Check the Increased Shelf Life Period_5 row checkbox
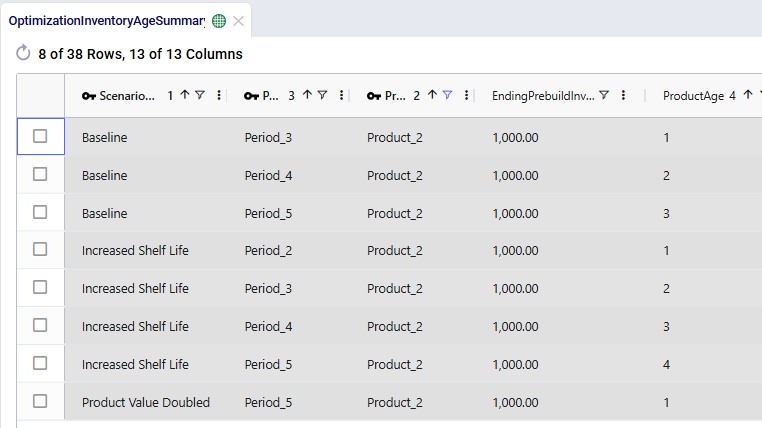Screen dimensions: 762x428 click(x=40, y=363)
